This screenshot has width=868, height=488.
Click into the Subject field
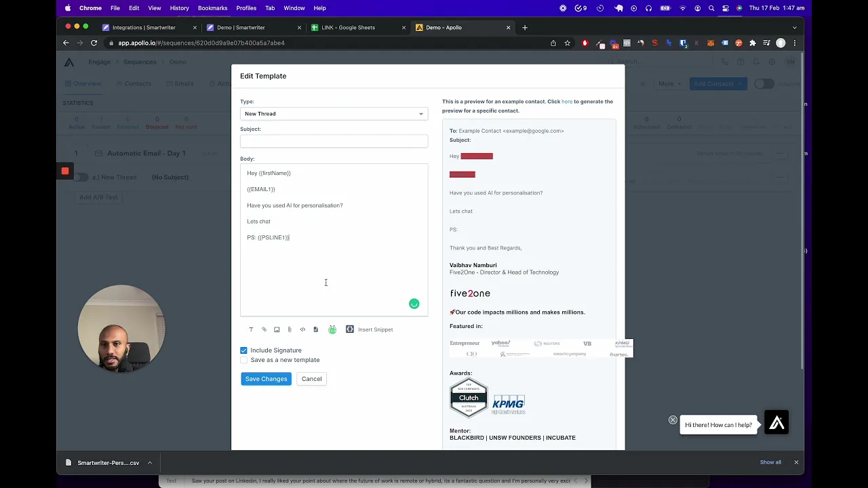(334, 141)
